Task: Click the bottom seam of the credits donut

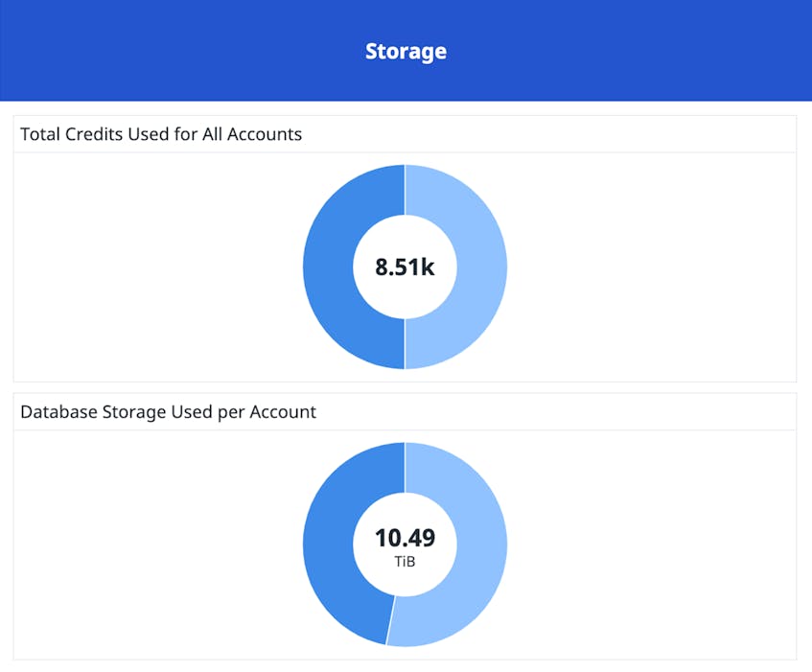Action: tap(405, 344)
